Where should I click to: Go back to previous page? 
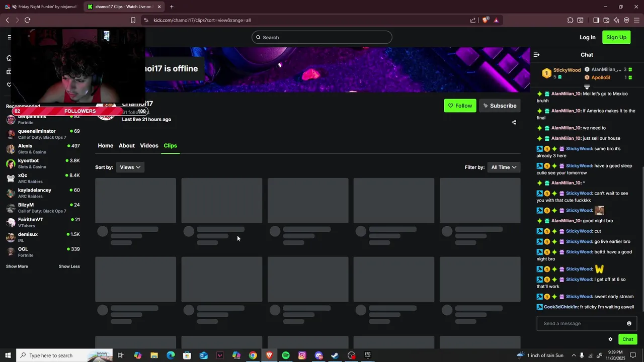pyautogui.click(x=7, y=20)
